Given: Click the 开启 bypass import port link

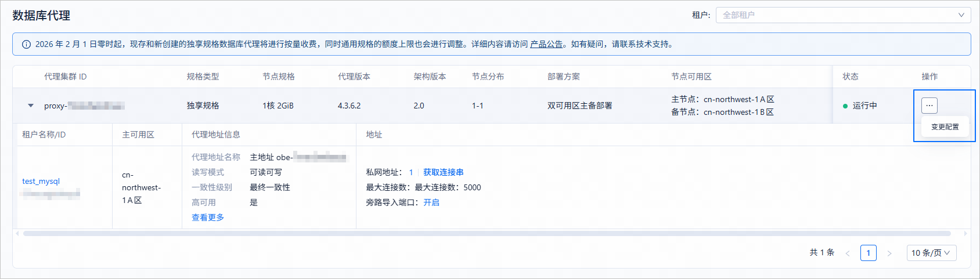Looking at the screenshot, I should click(x=431, y=202).
